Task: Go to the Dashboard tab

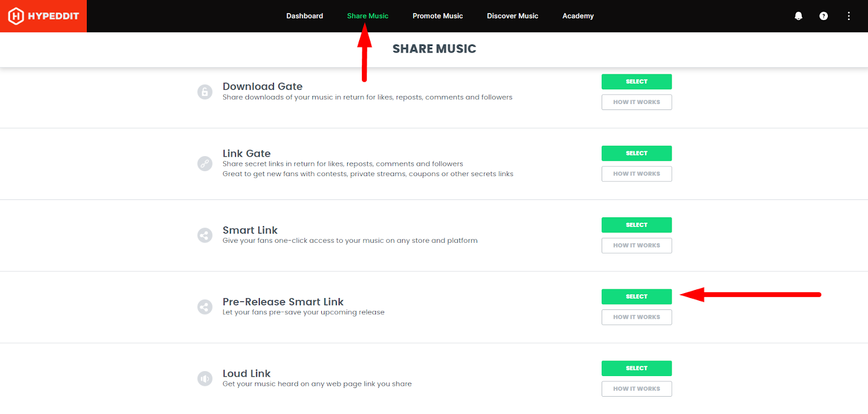Action: click(304, 16)
